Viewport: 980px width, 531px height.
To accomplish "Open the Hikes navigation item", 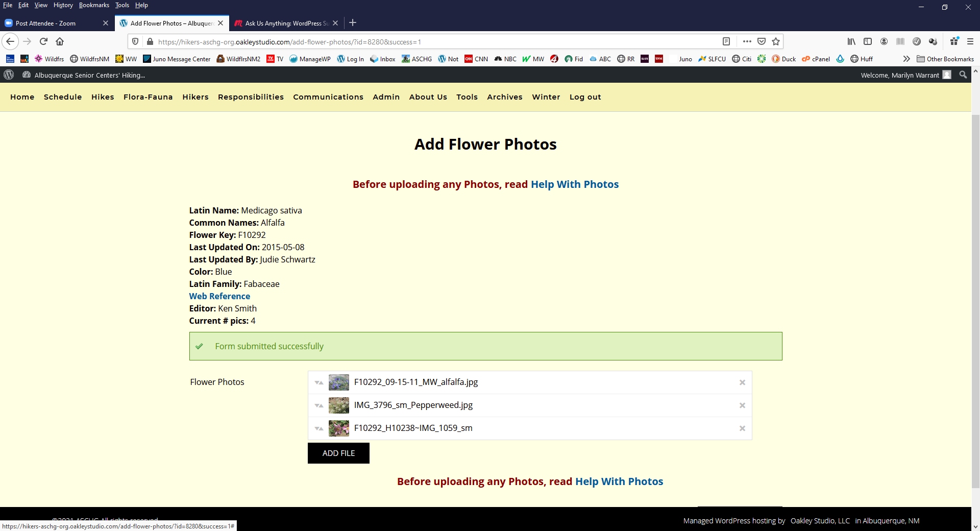I will click(103, 97).
